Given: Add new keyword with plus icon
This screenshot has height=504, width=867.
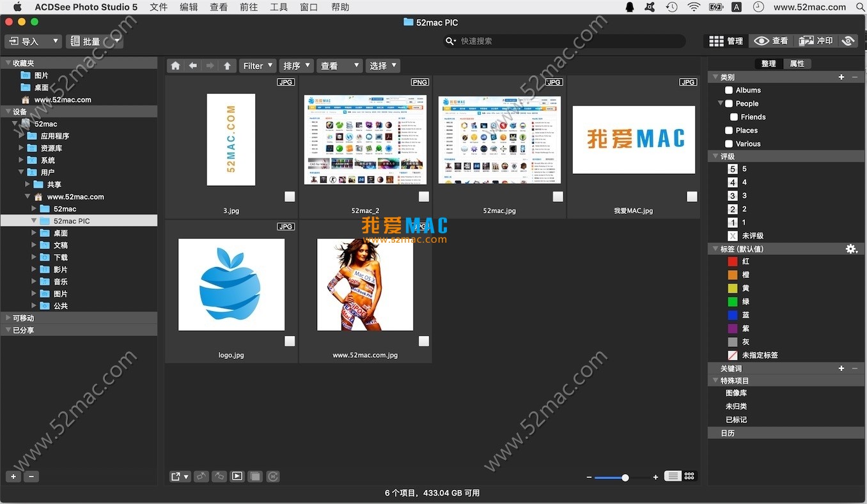Looking at the screenshot, I should tap(841, 369).
